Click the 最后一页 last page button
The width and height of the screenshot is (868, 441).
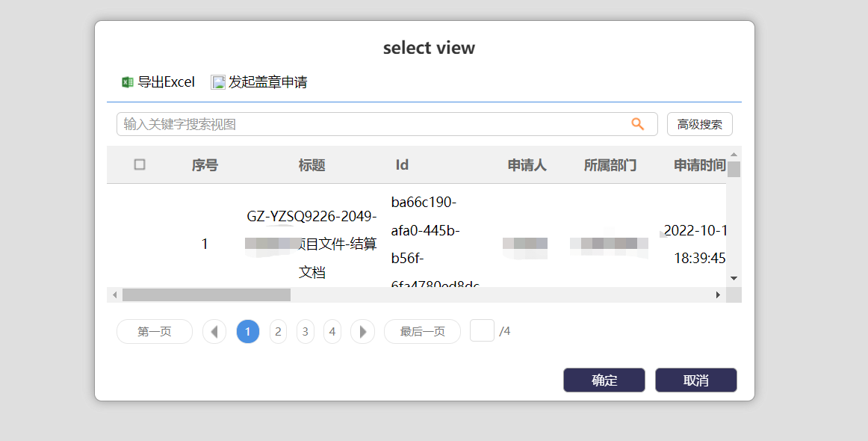pos(422,331)
